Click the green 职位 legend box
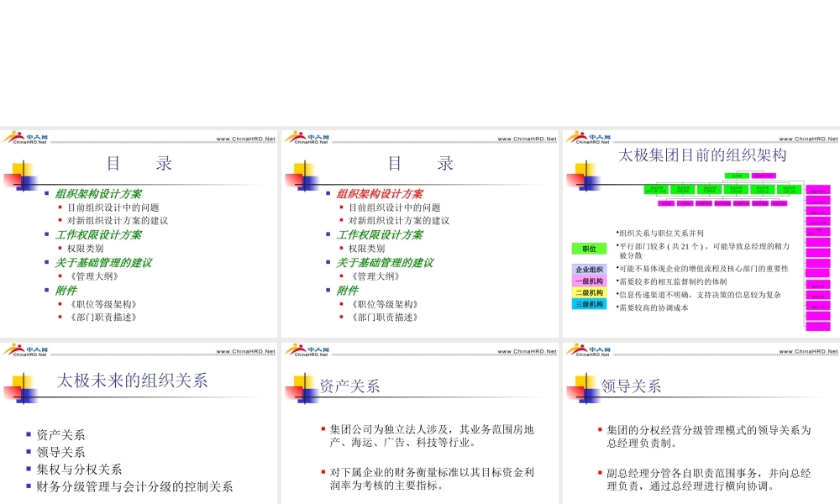This screenshot has height=504, width=840. [x=590, y=249]
